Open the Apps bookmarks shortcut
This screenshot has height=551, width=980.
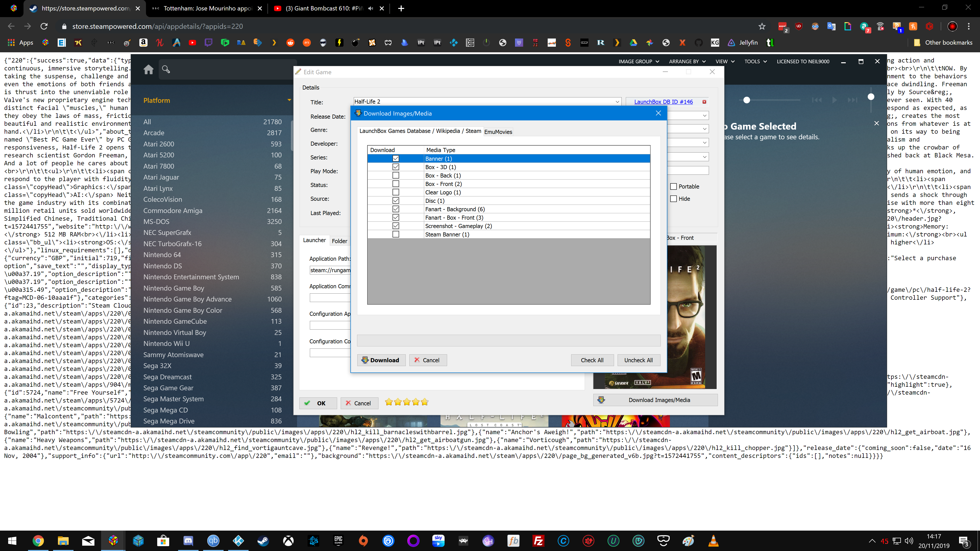(x=21, y=43)
